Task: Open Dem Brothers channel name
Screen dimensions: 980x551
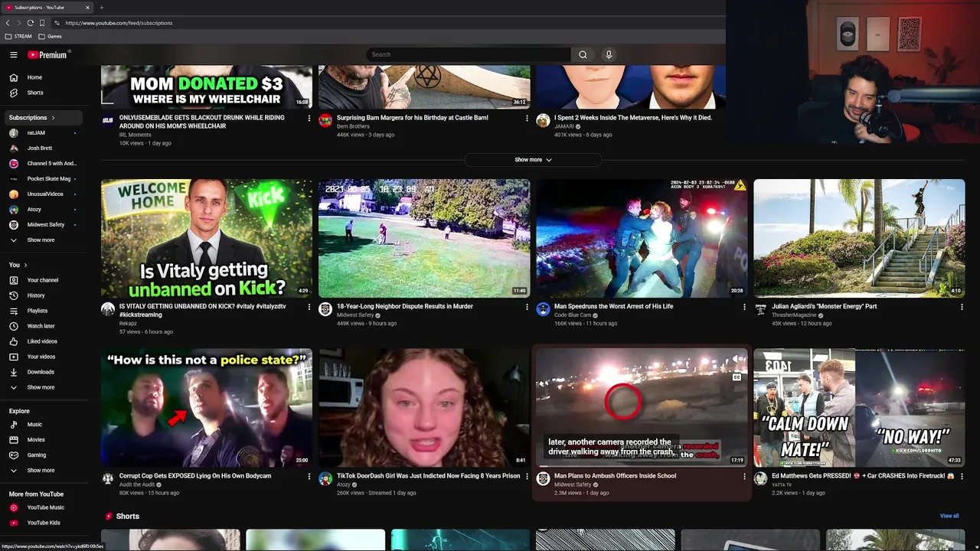Action: click(353, 126)
